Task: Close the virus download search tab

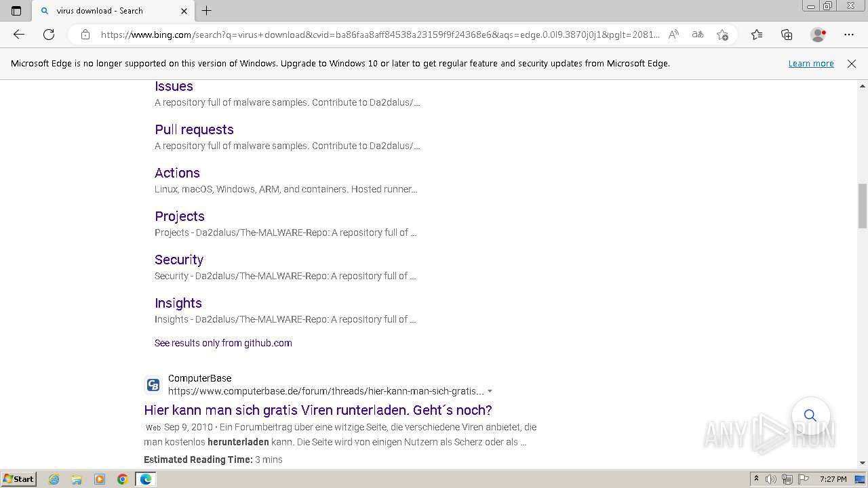Action: coord(184,11)
